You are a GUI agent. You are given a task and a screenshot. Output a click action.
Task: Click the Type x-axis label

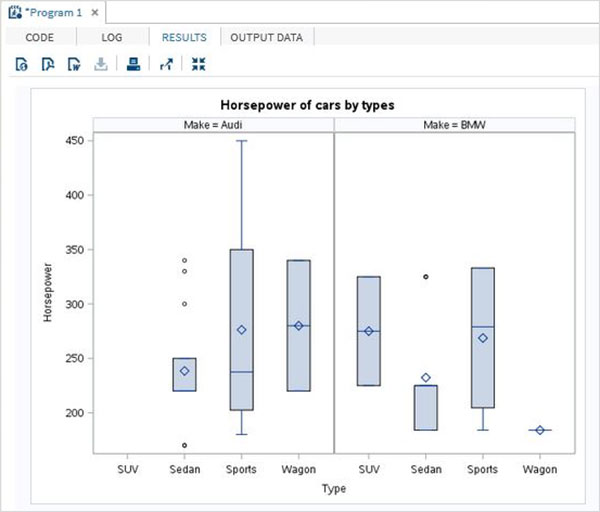click(334, 489)
